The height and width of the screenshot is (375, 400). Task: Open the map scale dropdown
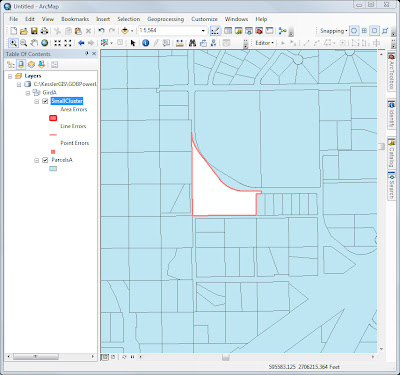point(203,31)
